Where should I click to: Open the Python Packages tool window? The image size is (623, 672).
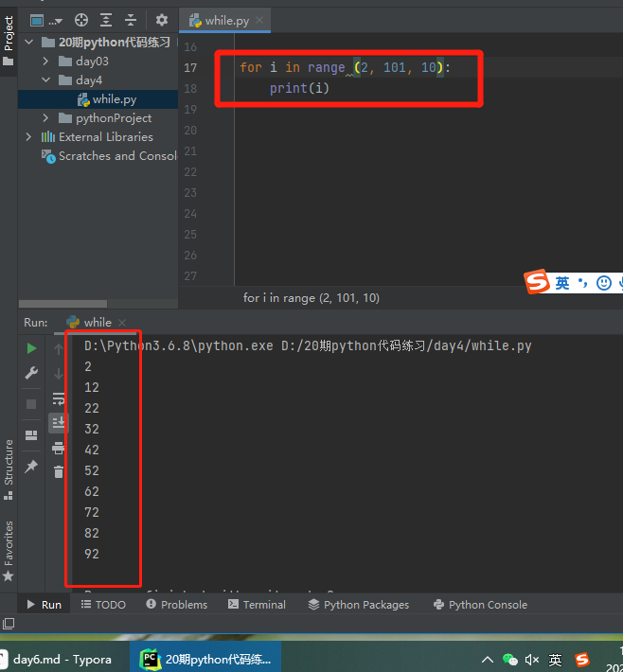(359, 605)
